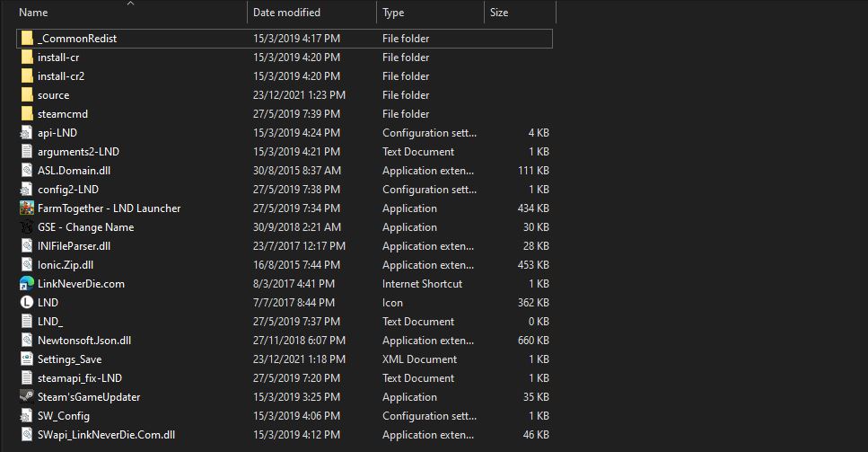Select the _CommonRedist folder icon

tap(27, 39)
